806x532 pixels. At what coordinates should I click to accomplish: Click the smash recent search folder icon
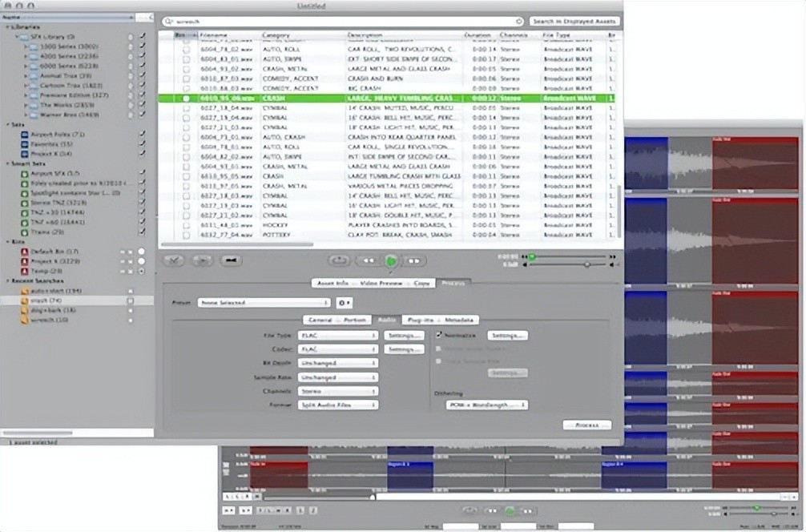tap(24, 300)
